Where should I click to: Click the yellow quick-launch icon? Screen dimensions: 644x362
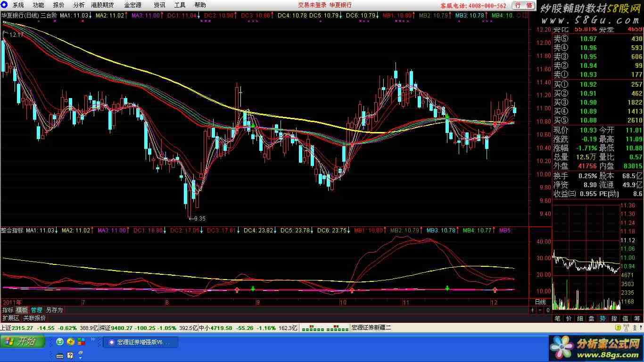pos(71,342)
